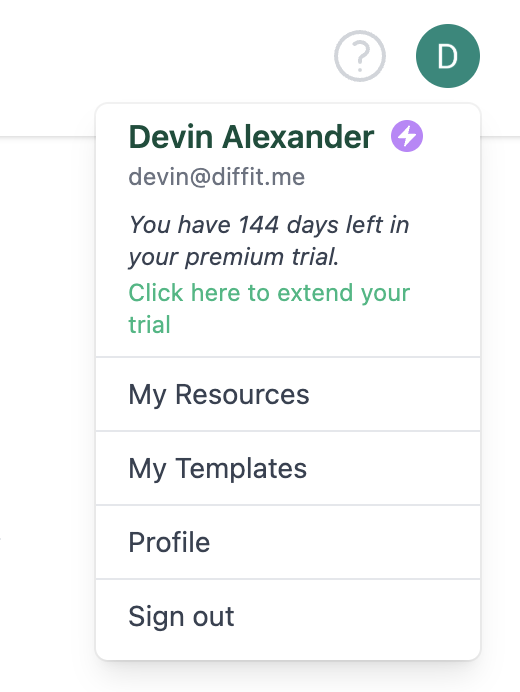Click the premium badge next to Devin Alexander
Viewport: 520px width, 692px height.
(407, 136)
